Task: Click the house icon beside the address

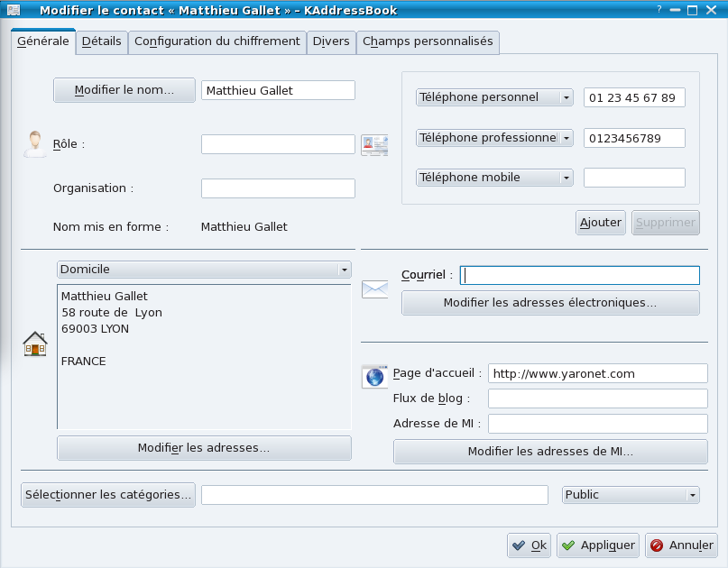Action: (x=34, y=344)
